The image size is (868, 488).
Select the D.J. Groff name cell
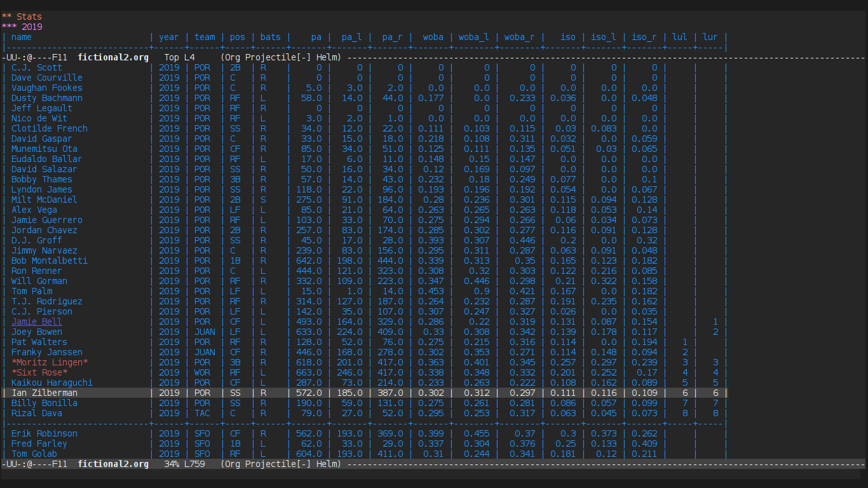coord(37,240)
